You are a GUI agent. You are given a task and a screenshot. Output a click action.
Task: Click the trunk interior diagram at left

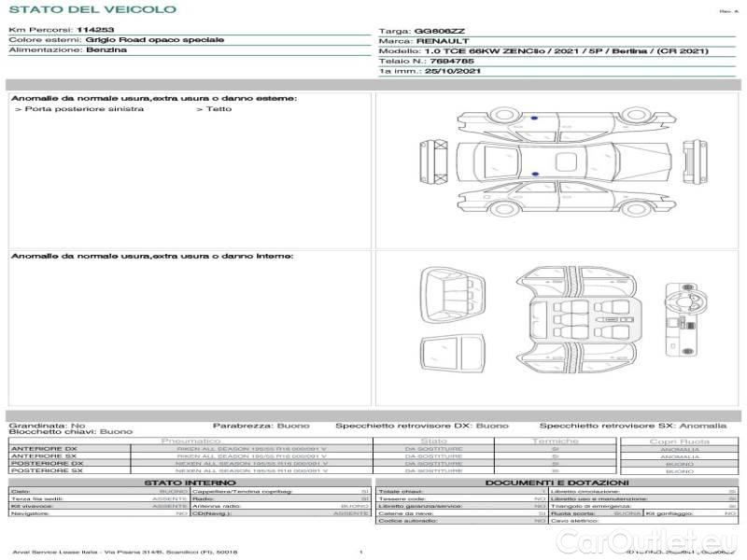(450, 292)
